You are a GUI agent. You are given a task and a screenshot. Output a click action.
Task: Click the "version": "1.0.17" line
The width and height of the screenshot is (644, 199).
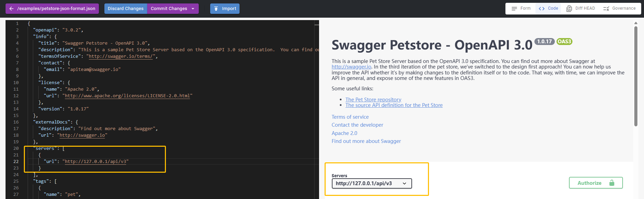point(64,109)
